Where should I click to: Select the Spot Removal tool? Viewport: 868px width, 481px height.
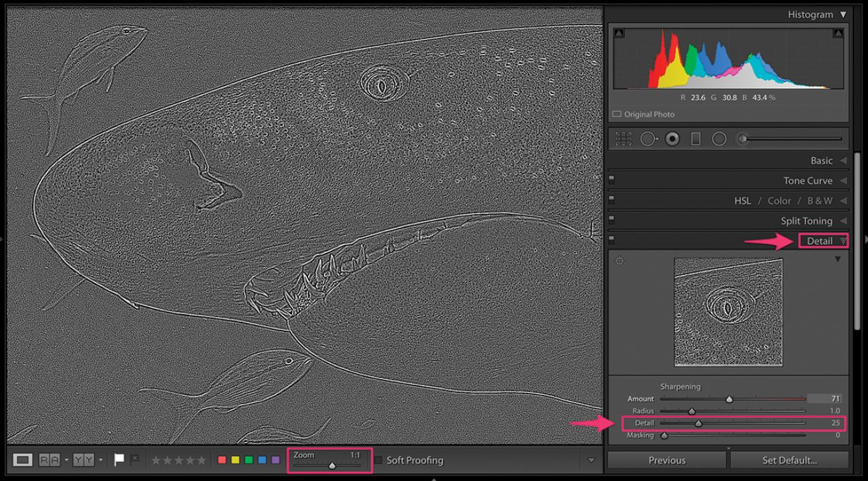pyautogui.click(x=648, y=139)
